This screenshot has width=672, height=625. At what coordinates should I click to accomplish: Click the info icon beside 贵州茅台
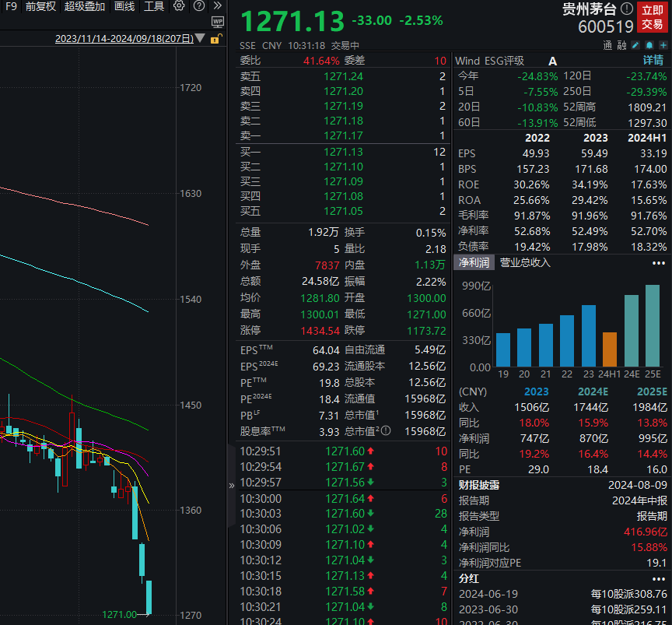(627, 8)
